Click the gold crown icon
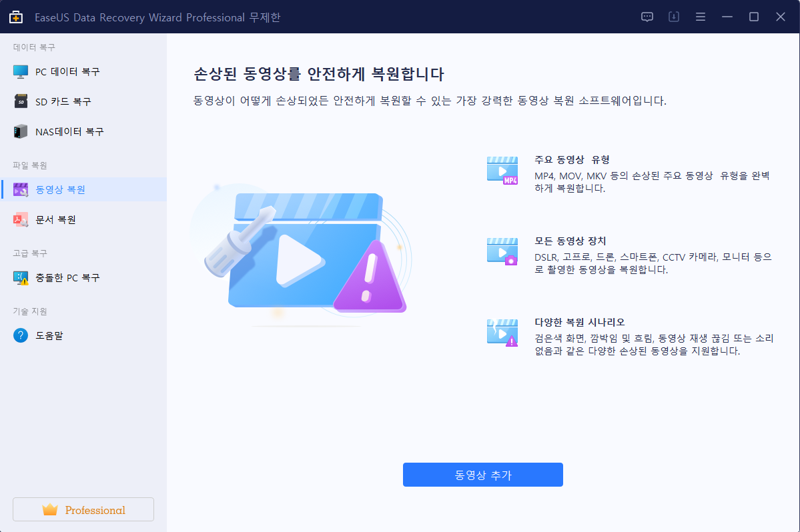This screenshot has height=532, width=800. (50, 509)
